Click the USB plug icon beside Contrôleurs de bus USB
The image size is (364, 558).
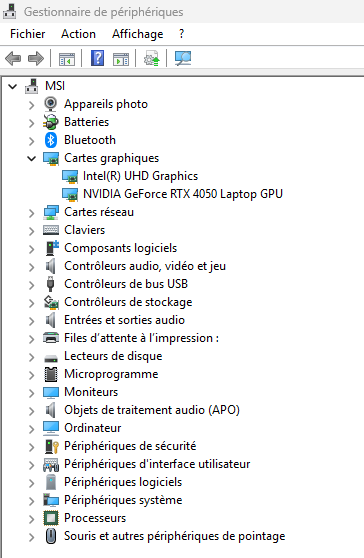tap(51, 284)
